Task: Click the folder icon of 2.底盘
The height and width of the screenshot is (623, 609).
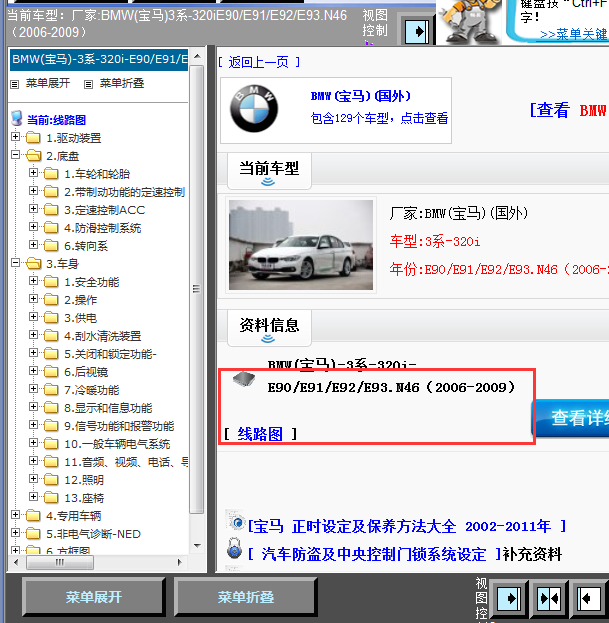Action: (x=33, y=156)
